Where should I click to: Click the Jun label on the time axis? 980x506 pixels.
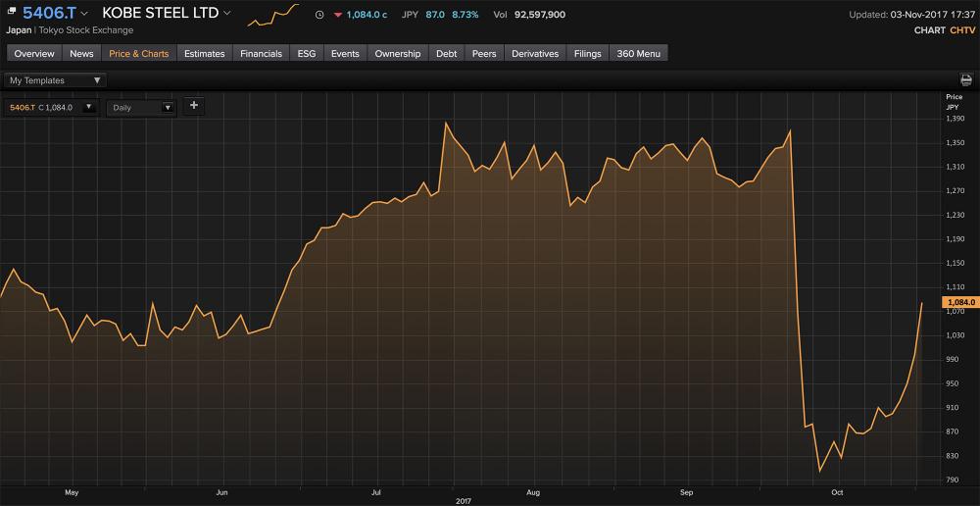point(221,492)
